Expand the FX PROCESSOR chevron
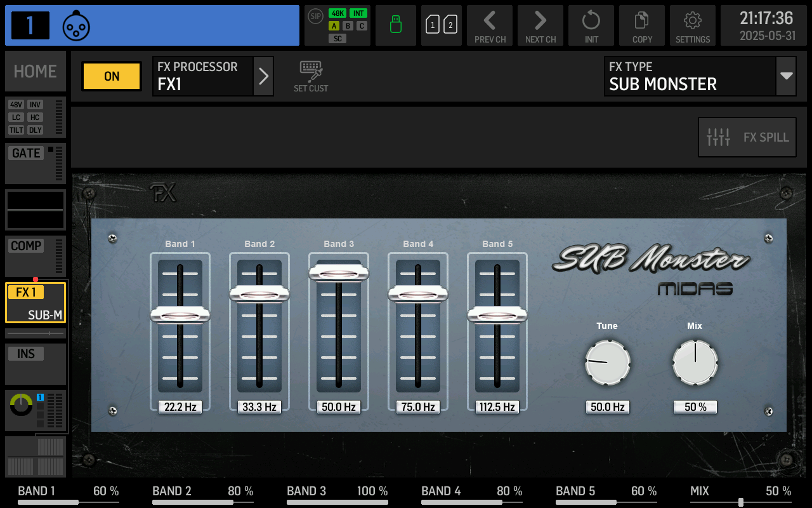 point(264,76)
